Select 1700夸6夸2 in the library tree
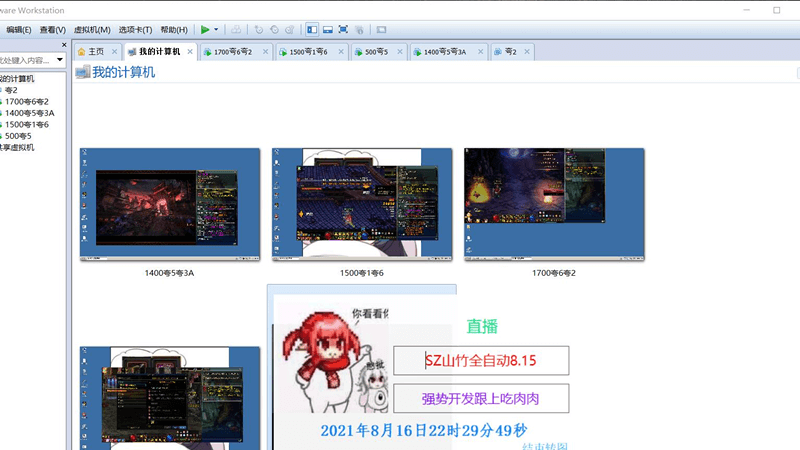The image size is (800, 450). pyautogui.click(x=27, y=102)
